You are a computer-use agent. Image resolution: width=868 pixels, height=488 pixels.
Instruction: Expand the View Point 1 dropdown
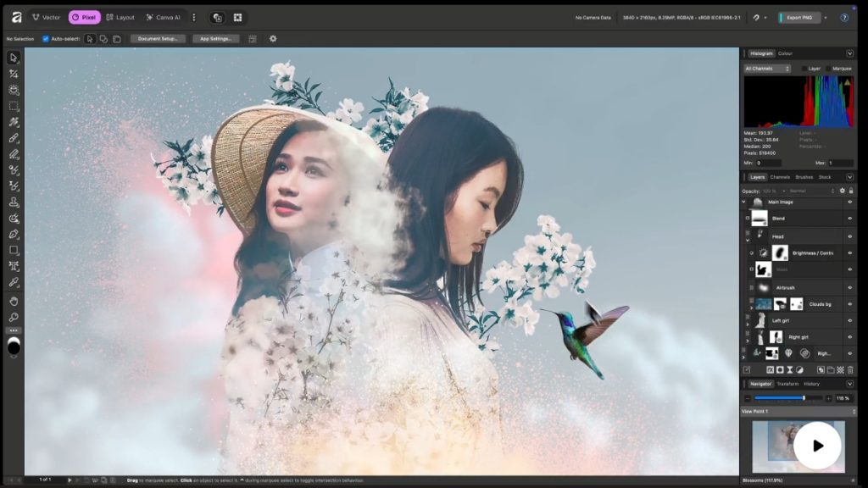click(849, 411)
